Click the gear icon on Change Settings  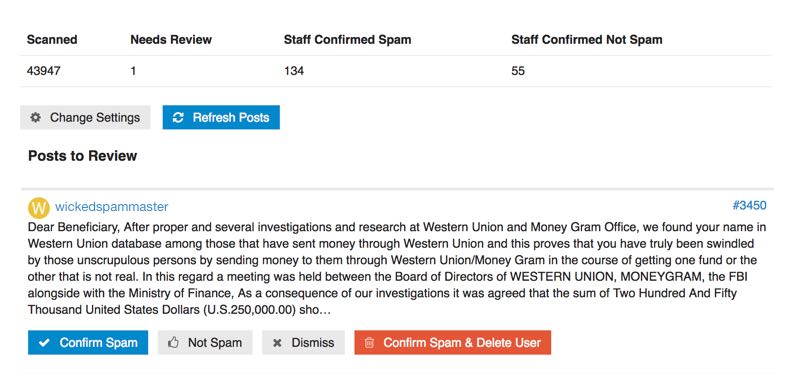(35, 117)
